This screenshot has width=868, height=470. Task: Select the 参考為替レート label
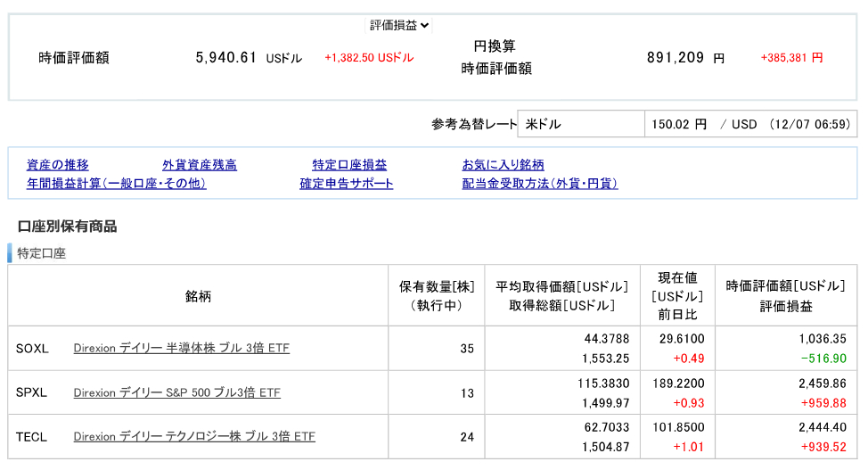(474, 124)
